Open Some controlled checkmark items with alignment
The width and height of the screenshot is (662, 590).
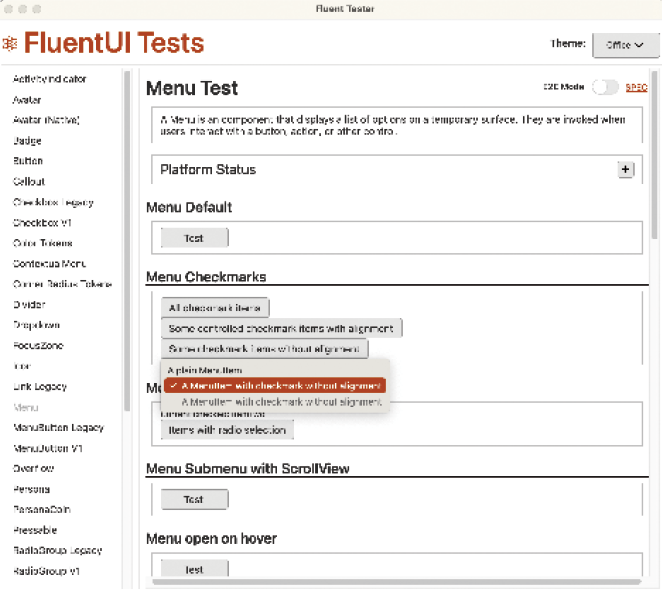(x=281, y=328)
